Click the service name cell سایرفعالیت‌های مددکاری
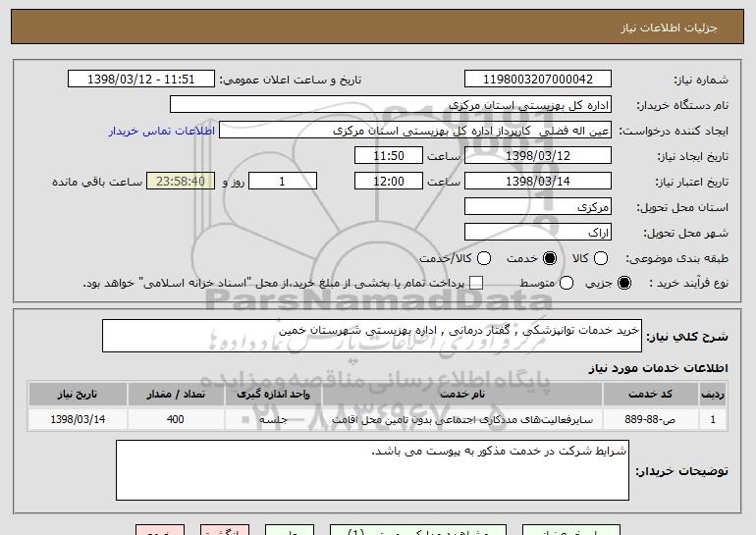Screen dimensions: 756x535 461,419
